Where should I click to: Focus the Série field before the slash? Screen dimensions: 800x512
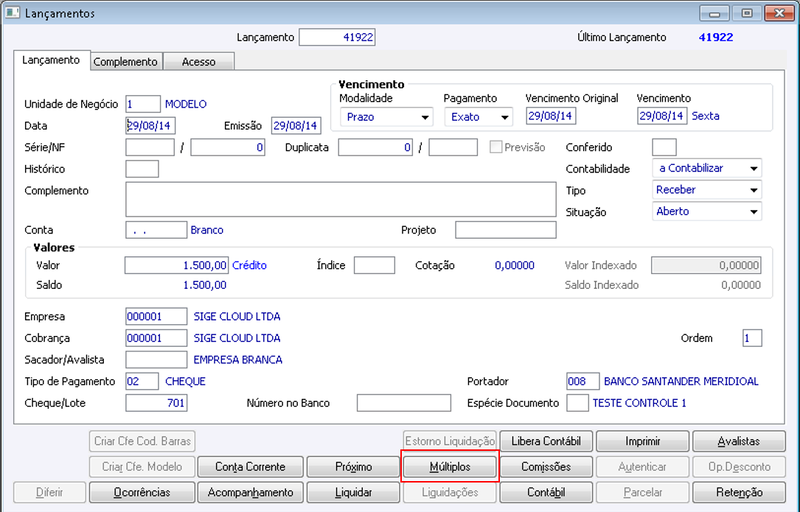[150, 147]
